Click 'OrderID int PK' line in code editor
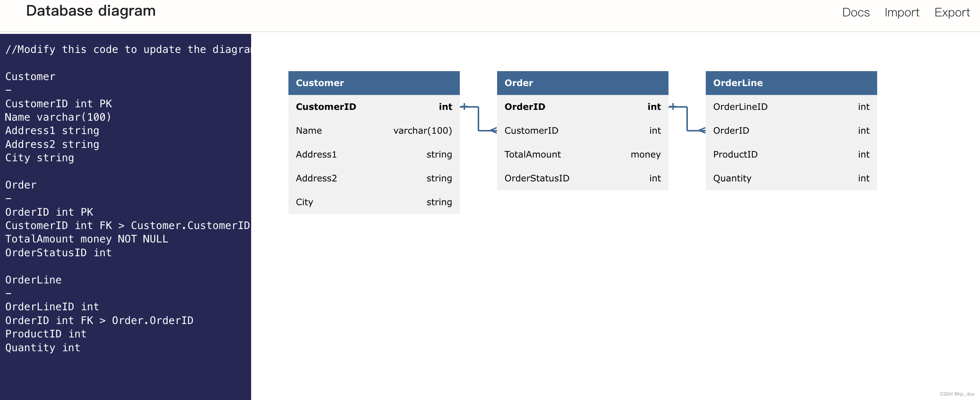Viewport: 980px width, 400px height. point(49,212)
